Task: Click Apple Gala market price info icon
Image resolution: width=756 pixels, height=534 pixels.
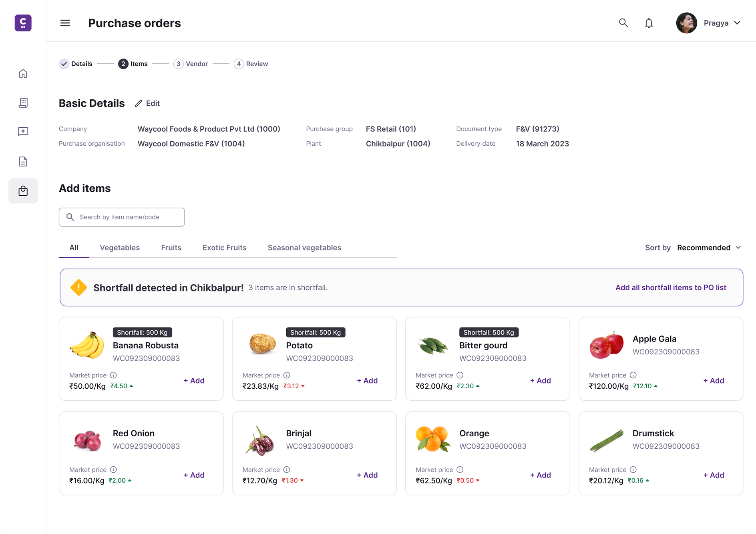Action: click(633, 375)
